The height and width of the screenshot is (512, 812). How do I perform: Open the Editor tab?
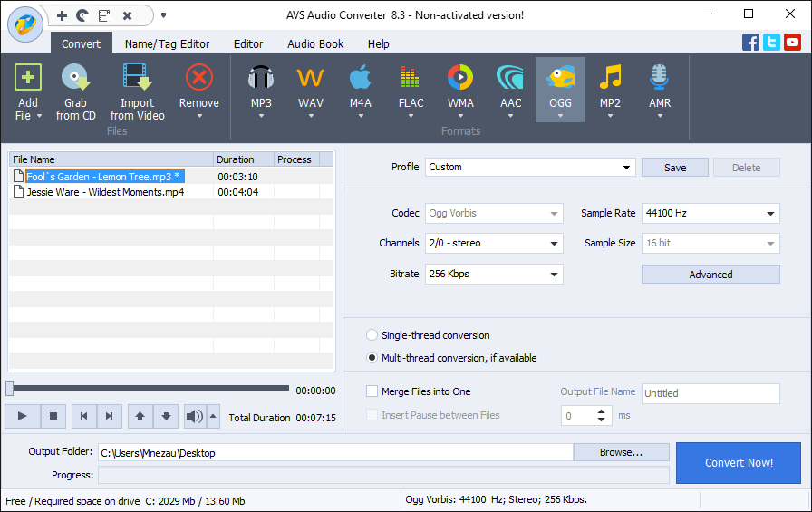pos(248,44)
